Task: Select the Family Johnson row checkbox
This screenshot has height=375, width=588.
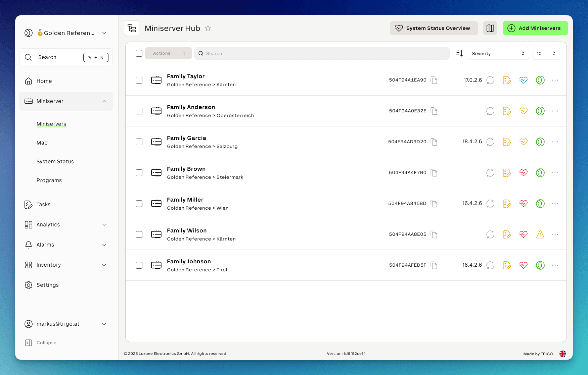Action: tap(139, 265)
